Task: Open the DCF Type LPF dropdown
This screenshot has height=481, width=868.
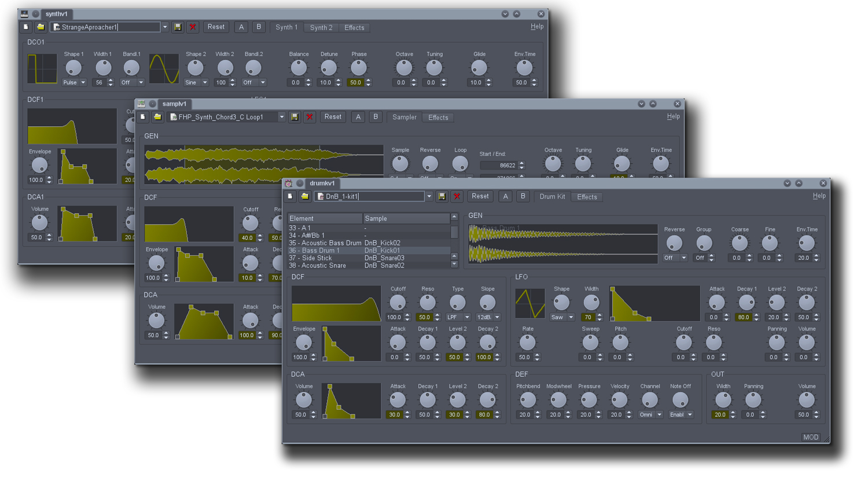Action: [458, 317]
